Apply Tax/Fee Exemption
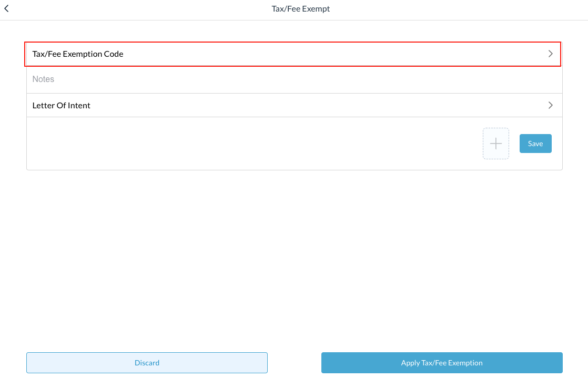The image size is (588, 378). 442,363
